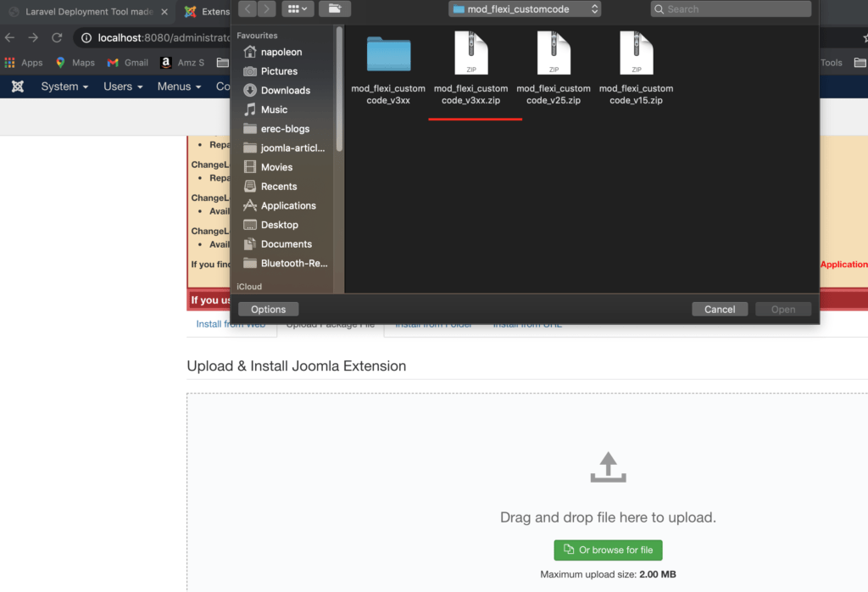Open the Downloads folder in the dialog sidebar
868x592 pixels.
[285, 90]
